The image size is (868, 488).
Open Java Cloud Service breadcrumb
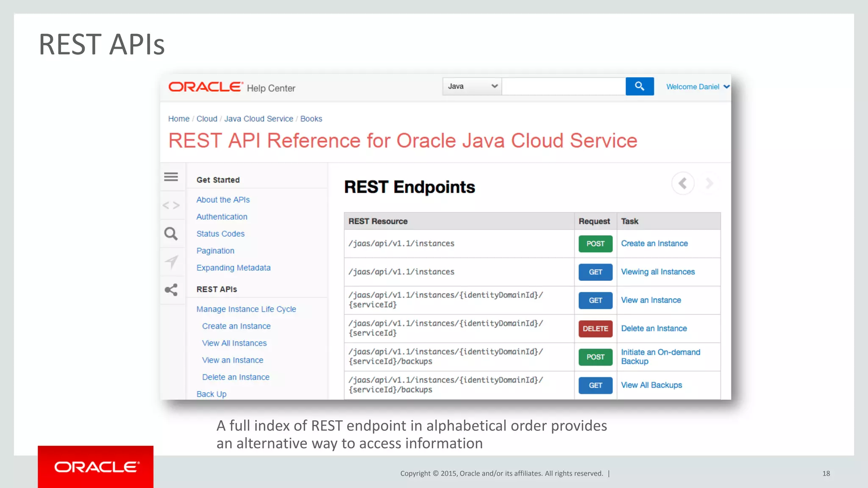coord(259,119)
